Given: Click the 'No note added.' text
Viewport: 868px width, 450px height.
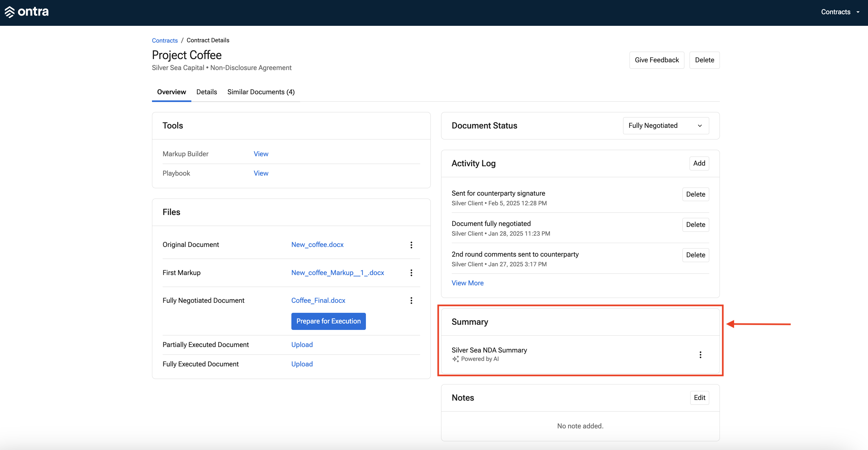Looking at the screenshot, I should (x=580, y=426).
